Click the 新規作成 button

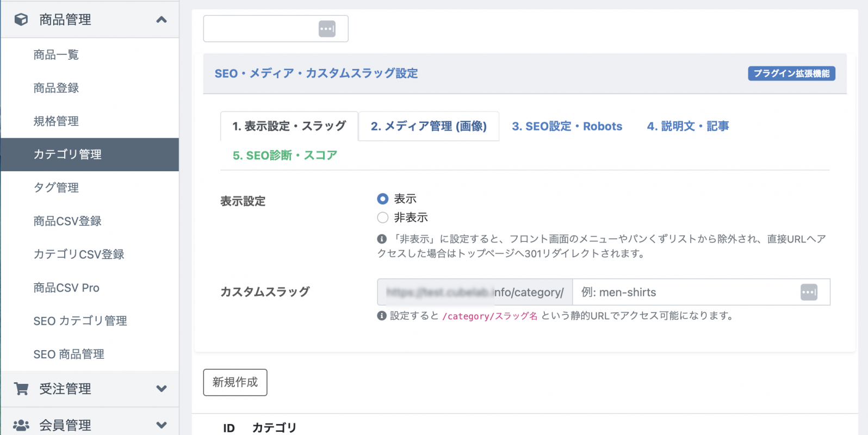coord(235,382)
